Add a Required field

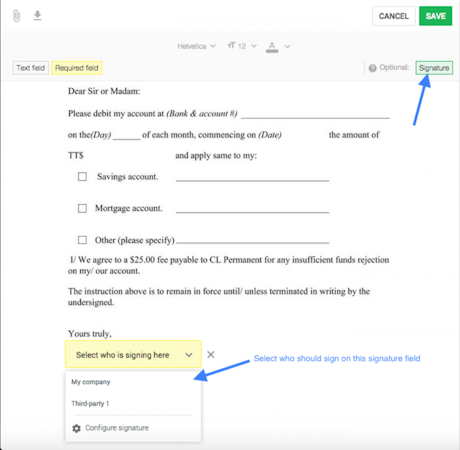[x=77, y=68]
